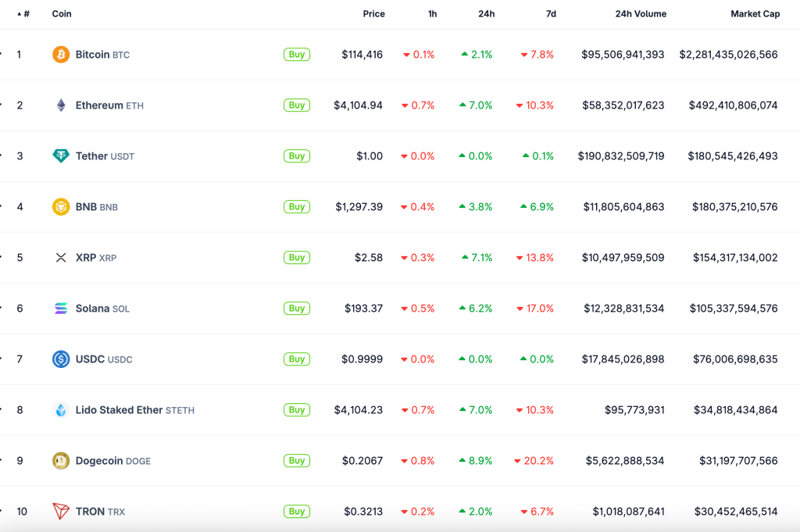Click the Lido Staked Ether droplet icon
Viewport: 800px width, 532px height.
point(61,410)
